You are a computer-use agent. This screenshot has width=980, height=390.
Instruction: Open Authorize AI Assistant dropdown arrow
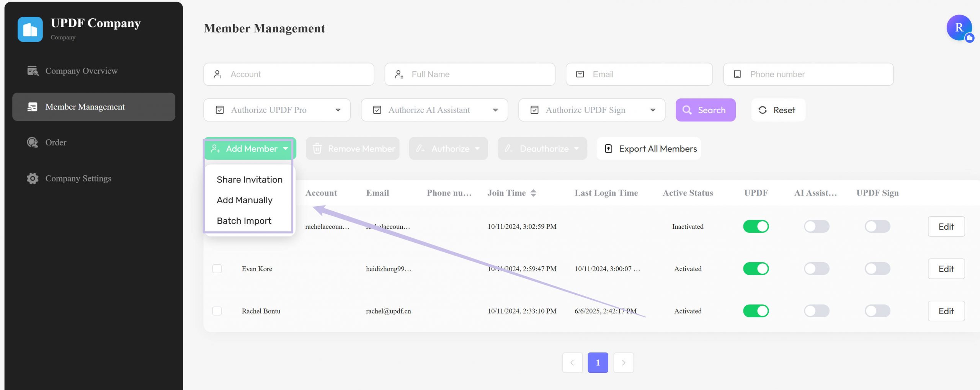coord(495,110)
